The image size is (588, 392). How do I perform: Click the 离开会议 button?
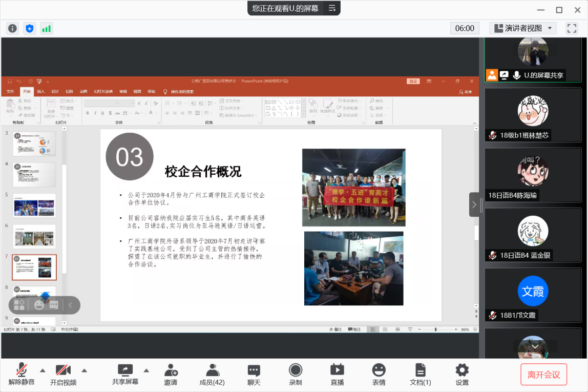(x=543, y=375)
